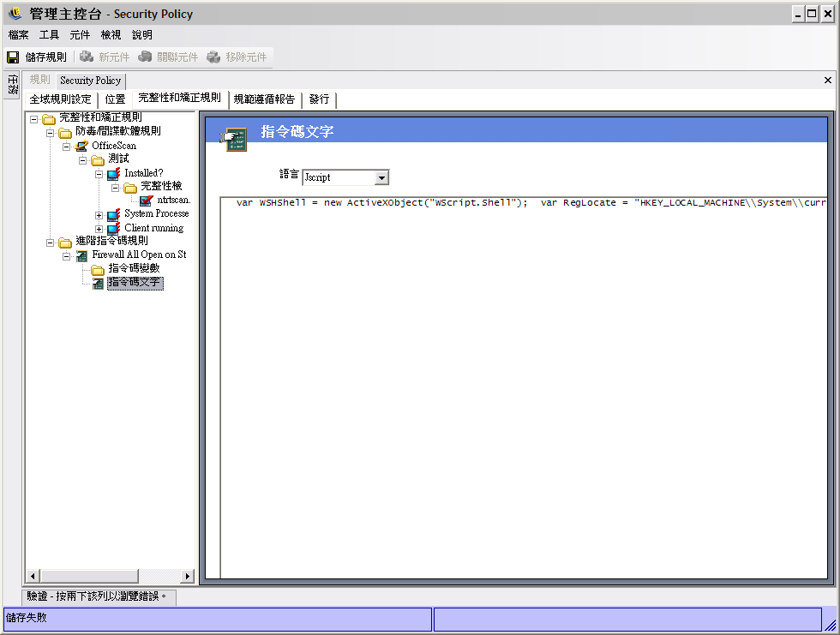Click the 防毒/間諜軟體規則 folder icon
The width and height of the screenshot is (840, 635).
[65, 132]
